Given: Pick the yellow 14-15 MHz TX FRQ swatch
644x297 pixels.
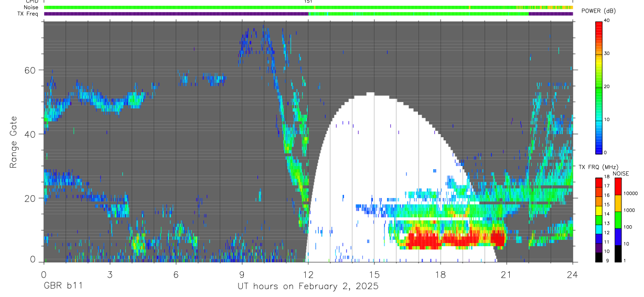Looking at the screenshot, I should click(598, 211).
